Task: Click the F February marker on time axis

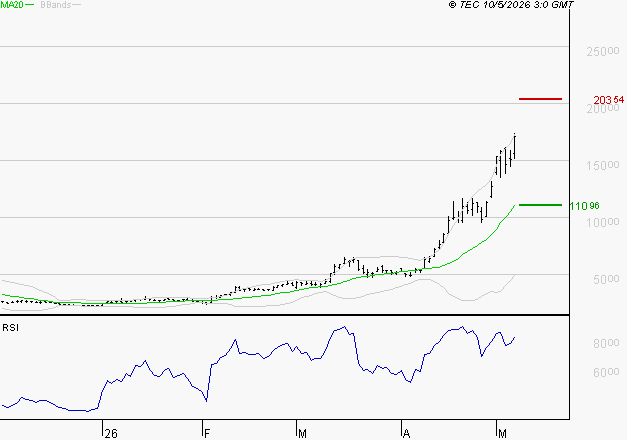Action: (x=207, y=433)
